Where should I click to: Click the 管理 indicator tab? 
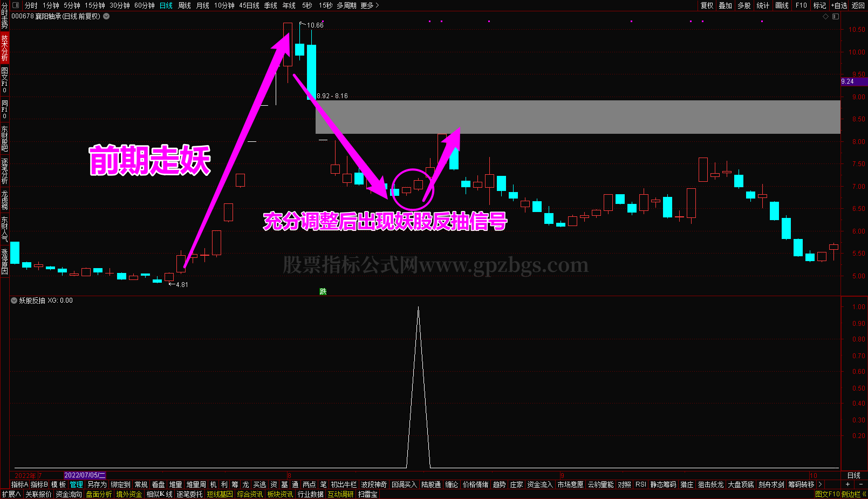click(x=77, y=484)
